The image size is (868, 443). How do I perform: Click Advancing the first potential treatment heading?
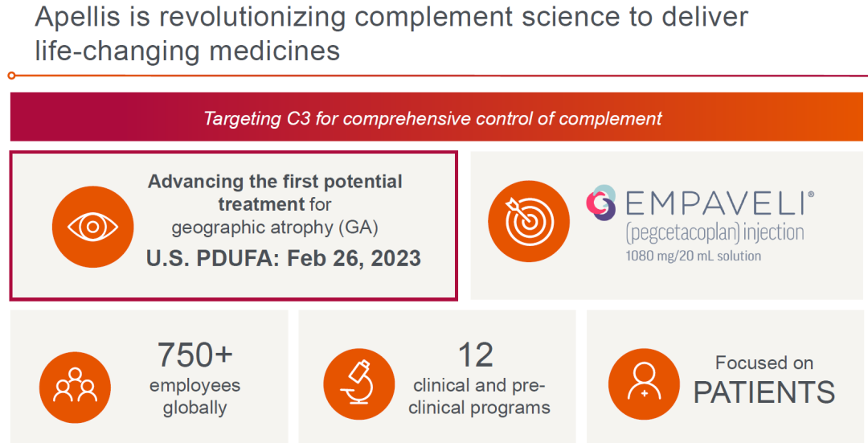point(275,192)
